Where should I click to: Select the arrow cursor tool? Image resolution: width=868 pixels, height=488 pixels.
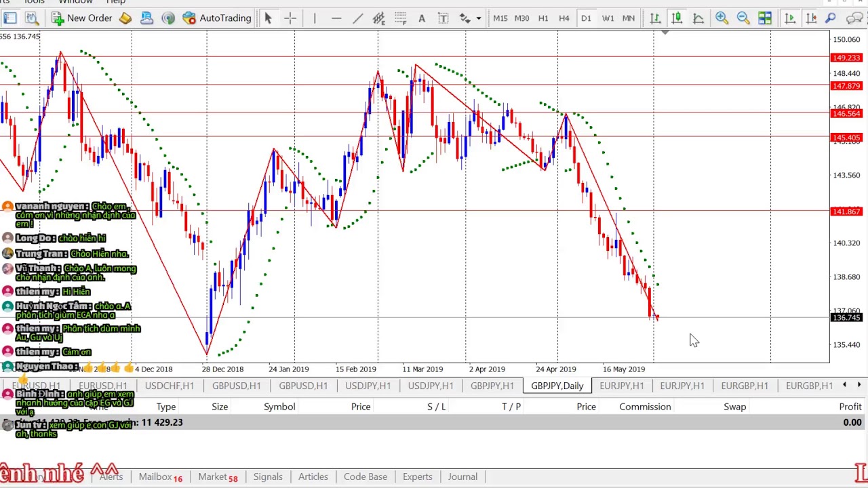pyautogui.click(x=268, y=18)
